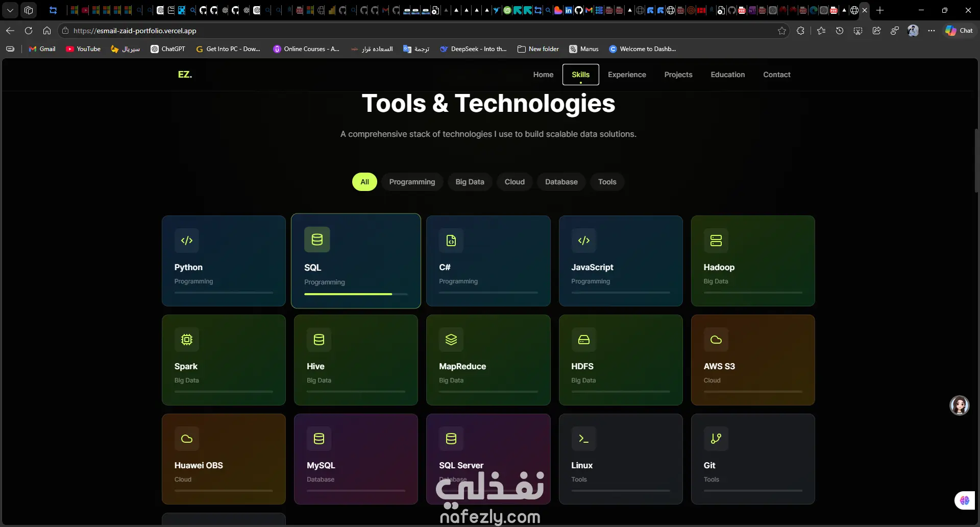Open the Get Into PC bookmark

(x=228, y=49)
